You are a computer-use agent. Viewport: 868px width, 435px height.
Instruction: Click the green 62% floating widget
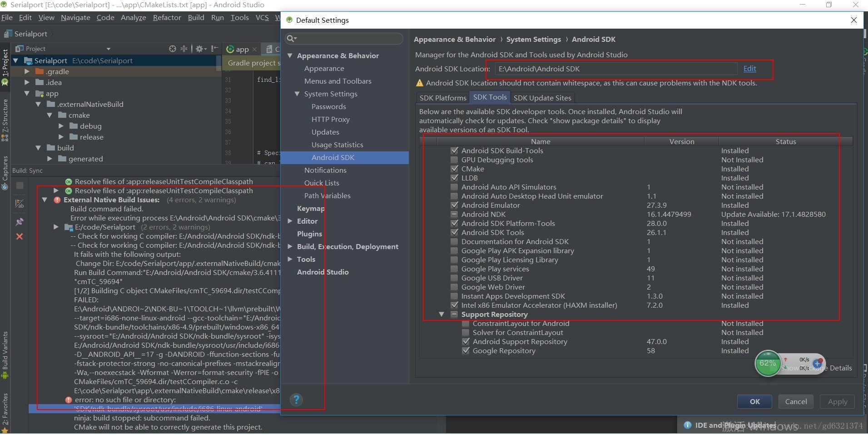768,363
